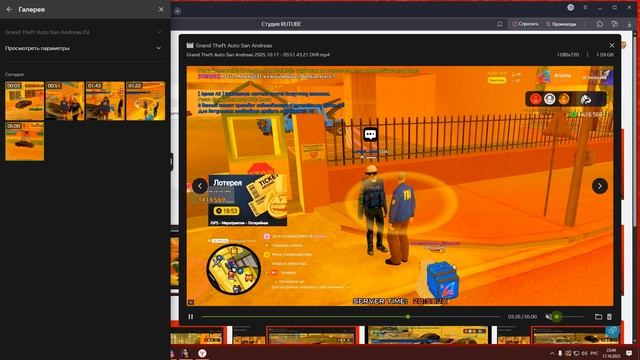640x360 pixels.
Task: Pause the video playback
Action: coord(191,317)
